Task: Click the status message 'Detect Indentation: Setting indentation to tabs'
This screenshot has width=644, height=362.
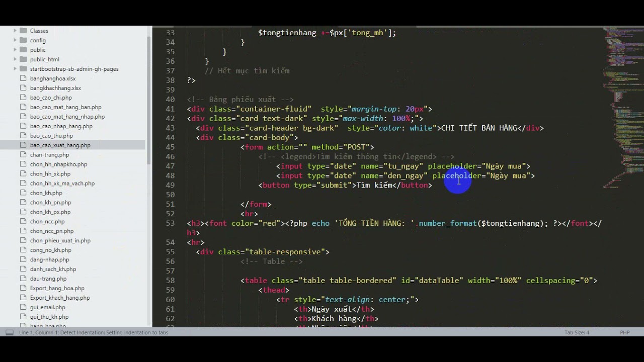Action: 114,333
